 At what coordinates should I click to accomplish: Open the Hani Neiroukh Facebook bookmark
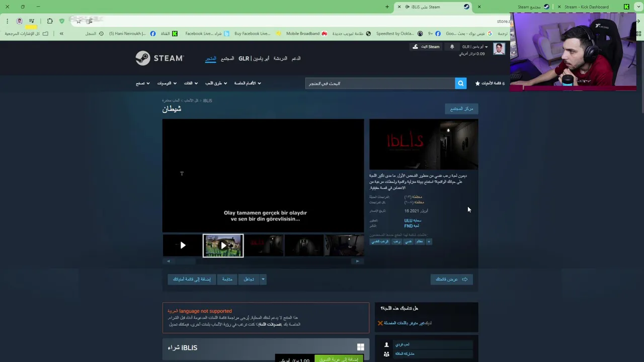[x=132, y=34]
